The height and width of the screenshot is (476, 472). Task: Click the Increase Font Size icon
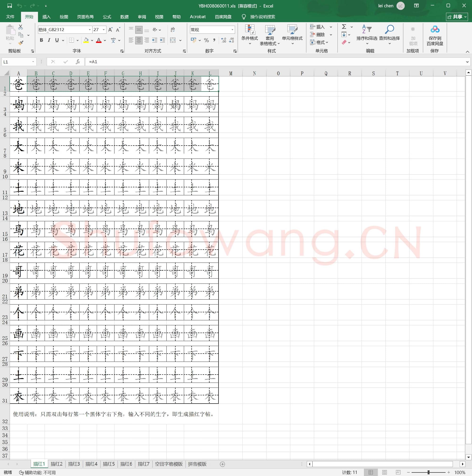click(x=110, y=29)
